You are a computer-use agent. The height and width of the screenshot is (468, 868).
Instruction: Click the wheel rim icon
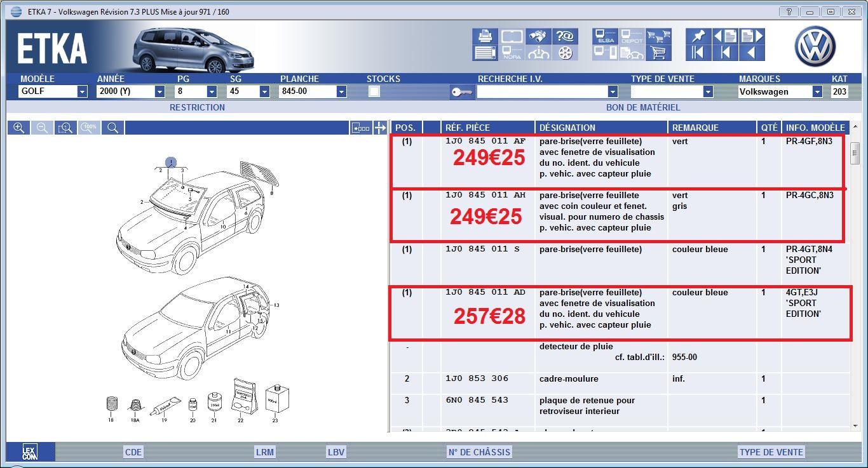[x=564, y=53]
